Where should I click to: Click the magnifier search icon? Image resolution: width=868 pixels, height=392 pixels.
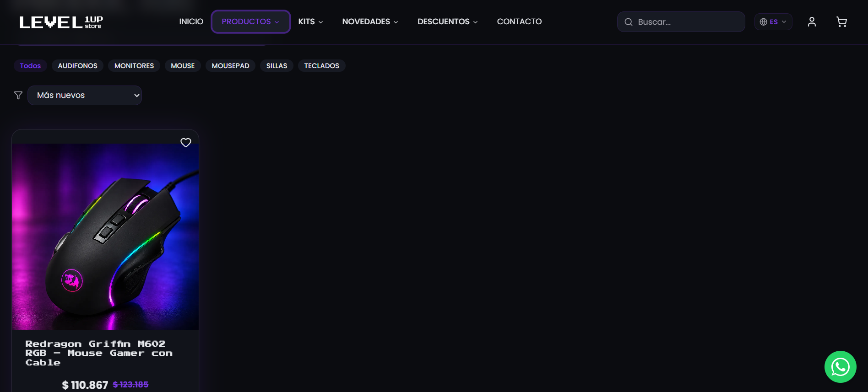tap(629, 22)
